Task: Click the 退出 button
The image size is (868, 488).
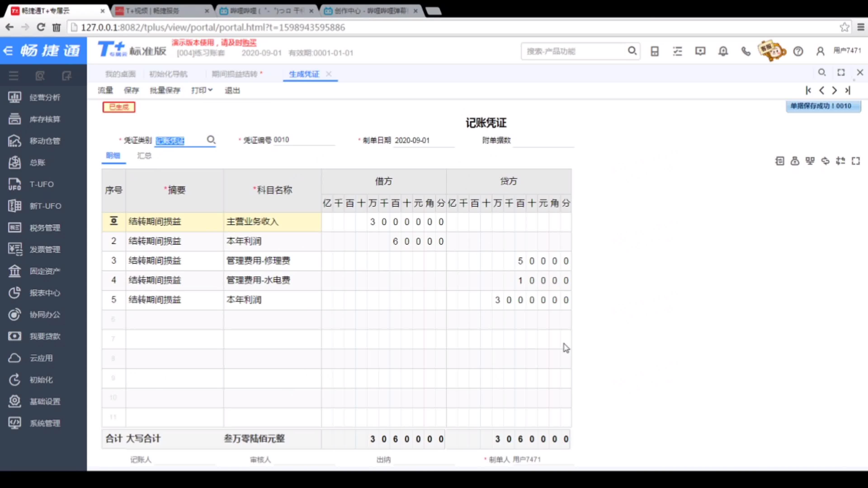Action: click(233, 90)
